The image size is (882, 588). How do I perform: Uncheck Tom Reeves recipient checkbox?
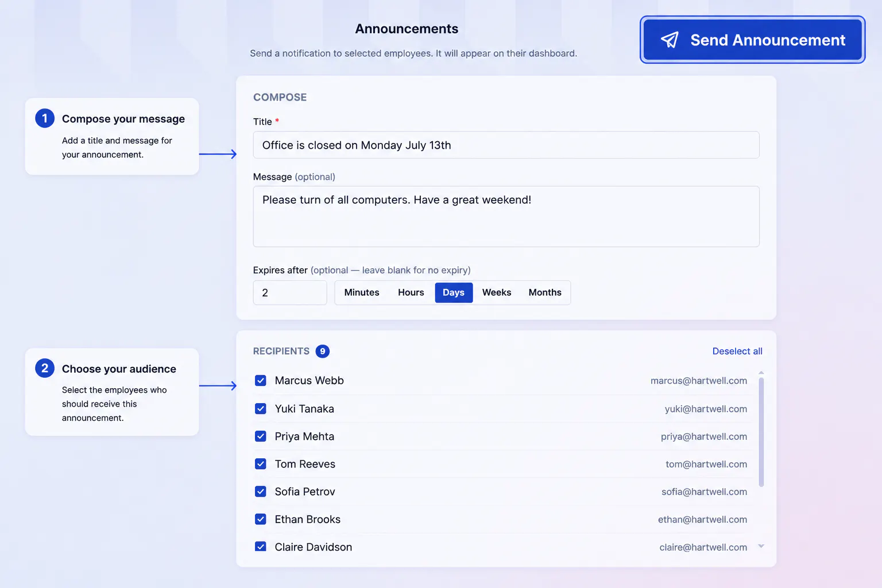point(261,464)
